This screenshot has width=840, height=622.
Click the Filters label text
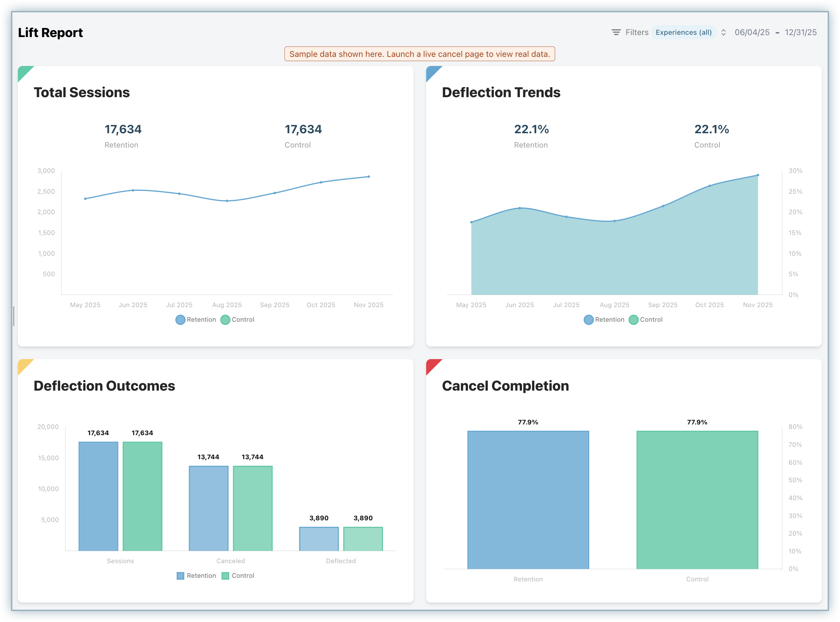coord(637,32)
